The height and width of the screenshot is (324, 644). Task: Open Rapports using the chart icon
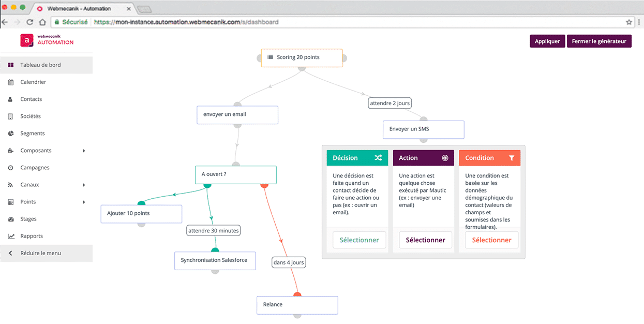(x=10, y=235)
